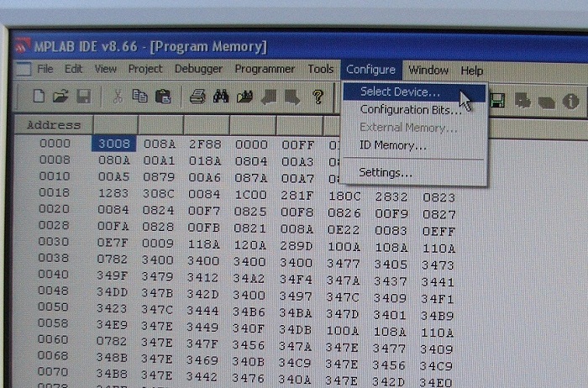The width and height of the screenshot is (588, 388).
Task: Click the grayed External Memory... entry
Action: click(x=414, y=128)
